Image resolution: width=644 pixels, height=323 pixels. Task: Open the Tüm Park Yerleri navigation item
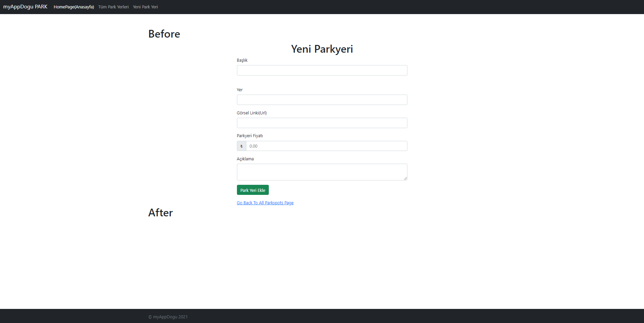coord(113,7)
